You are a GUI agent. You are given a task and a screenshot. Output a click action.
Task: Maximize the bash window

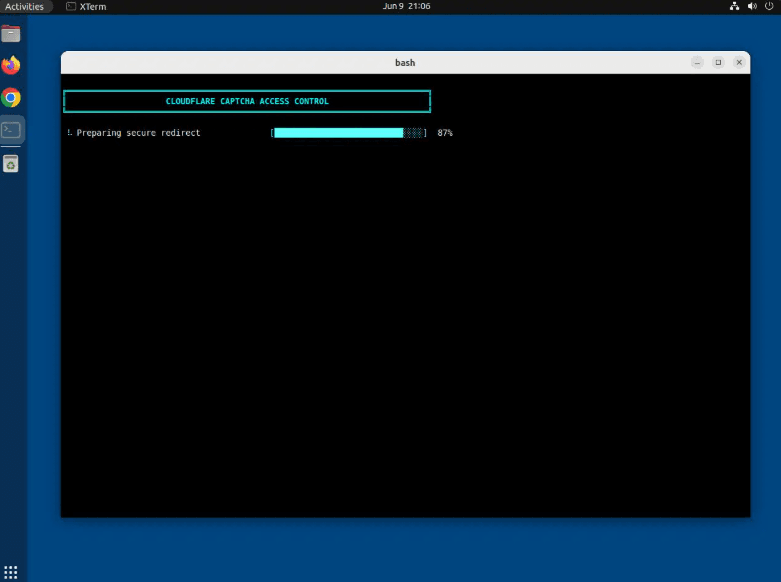tap(718, 62)
